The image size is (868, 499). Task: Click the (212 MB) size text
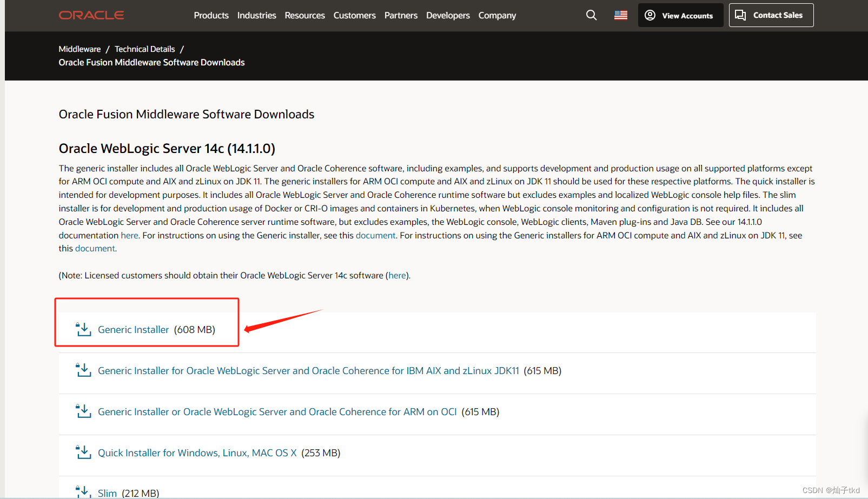pyautogui.click(x=141, y=493)
